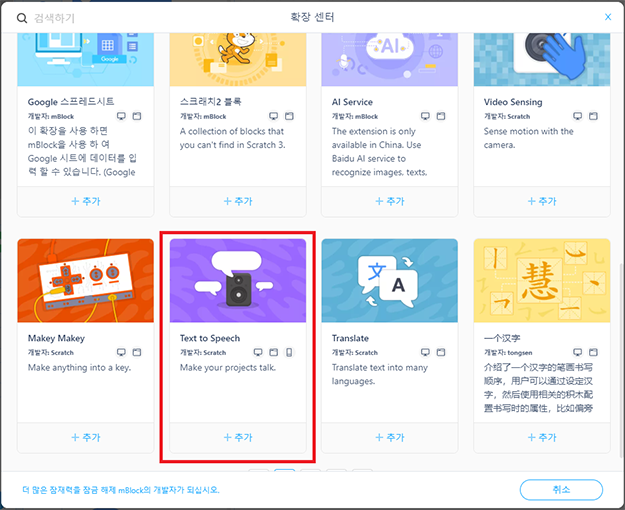Open AI Service thumbnail image
Image resolution: width=625 pixels, height=510 pixels.
pyautogui.click(x=390, y=60)
